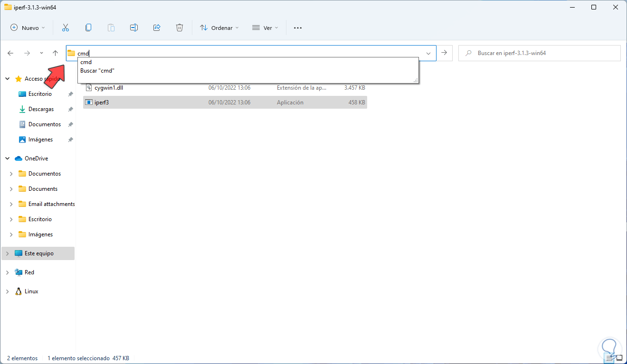Expand the Red tree node
This screenshot has height=364, width=627.
(x=7, y=272)
